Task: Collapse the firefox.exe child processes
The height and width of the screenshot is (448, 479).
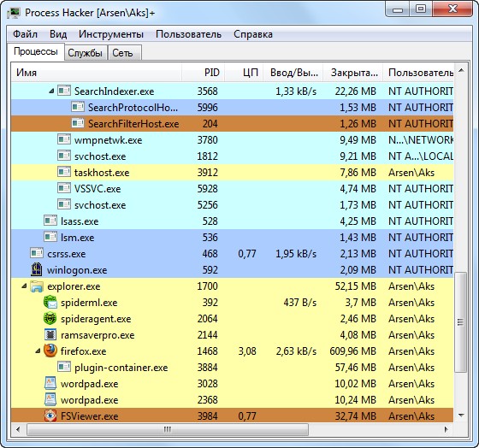Action: coord(38,351)
